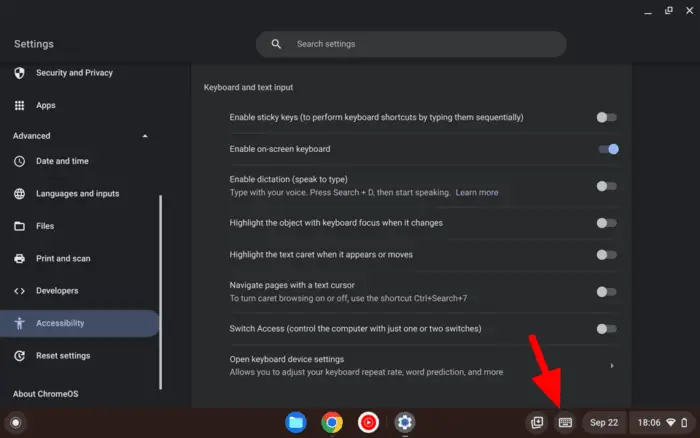Open YouTube Music from the shelf

(x=368, y=422)
